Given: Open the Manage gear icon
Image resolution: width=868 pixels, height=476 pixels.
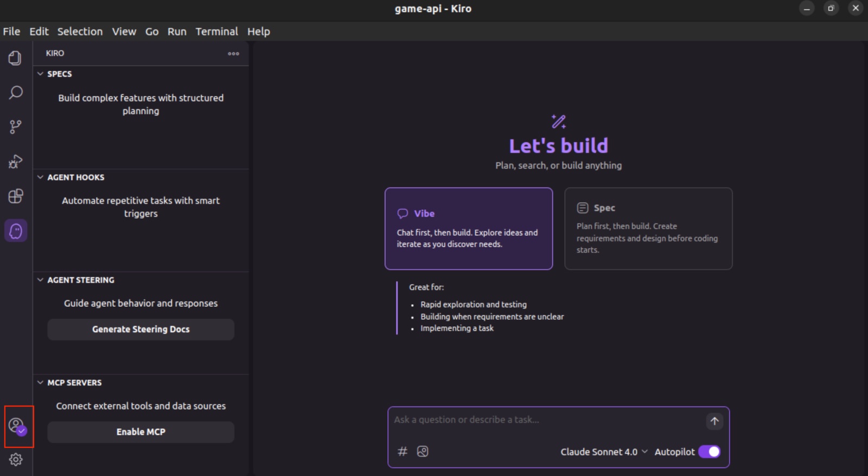Looking at the screenshot, I should (x=15, y=460).
